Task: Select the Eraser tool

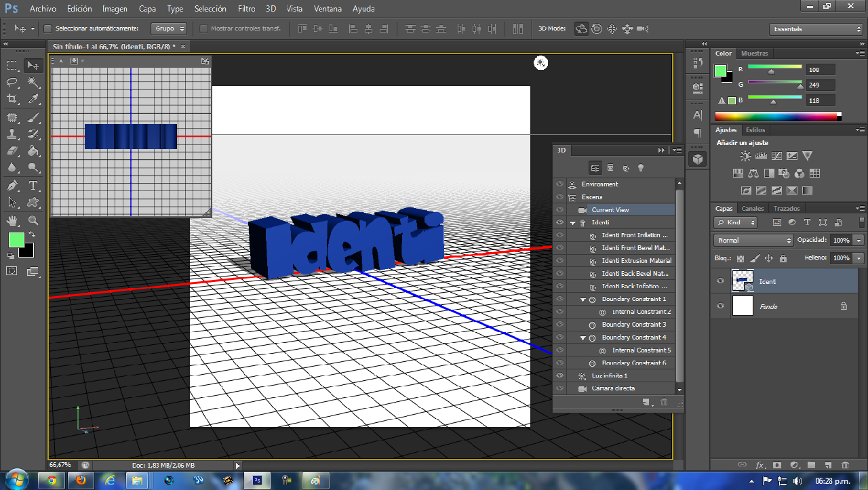Action: pos(12,151)
